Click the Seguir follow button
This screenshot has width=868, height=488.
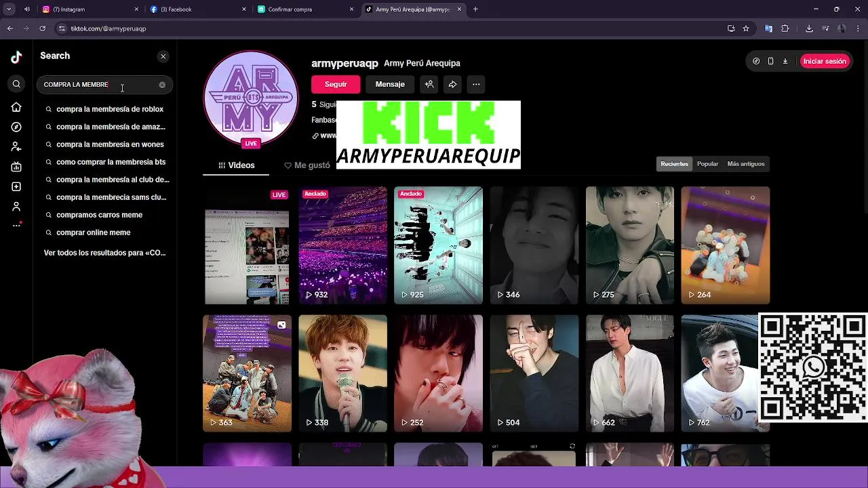(x=336, y=84)
